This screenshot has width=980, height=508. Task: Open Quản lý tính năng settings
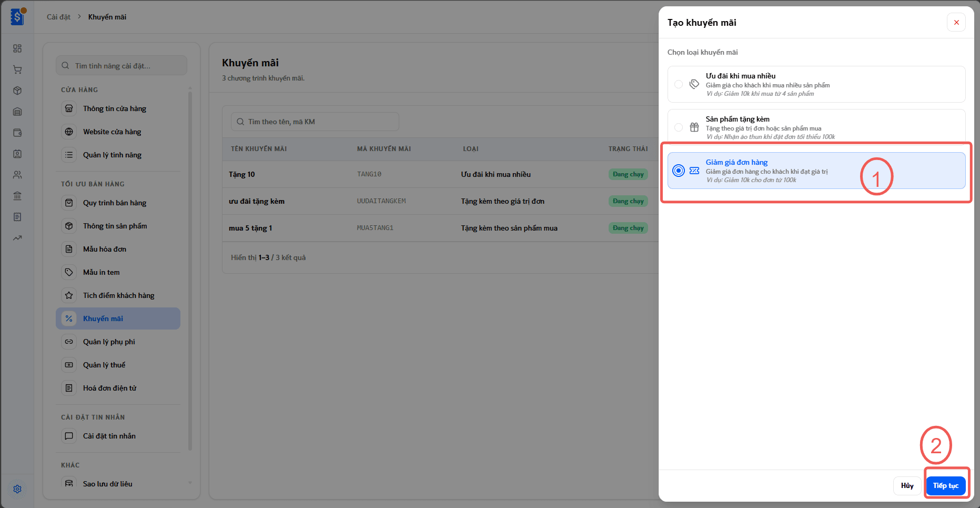[x=118, y=155]
